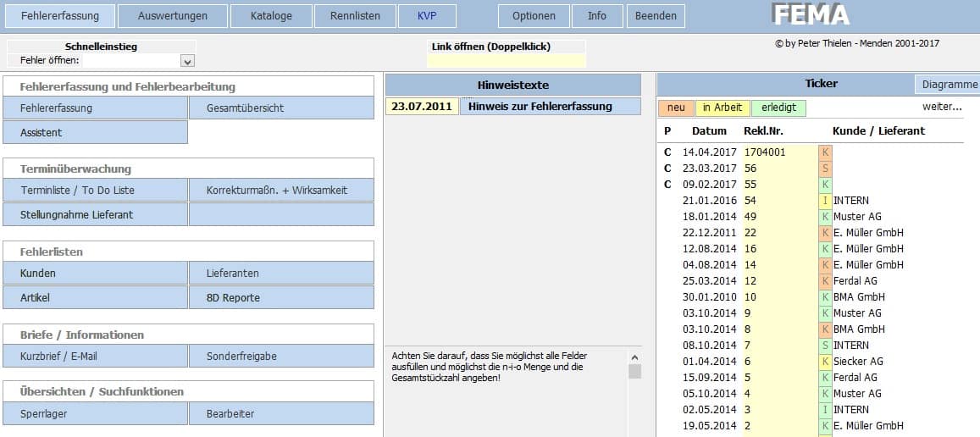Click the hint text scrollbar up arrow

(634, 357)
